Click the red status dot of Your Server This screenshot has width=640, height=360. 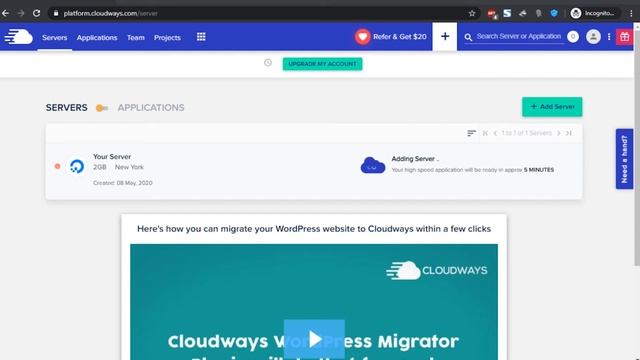pyautogui.click(x=58, y=166)
